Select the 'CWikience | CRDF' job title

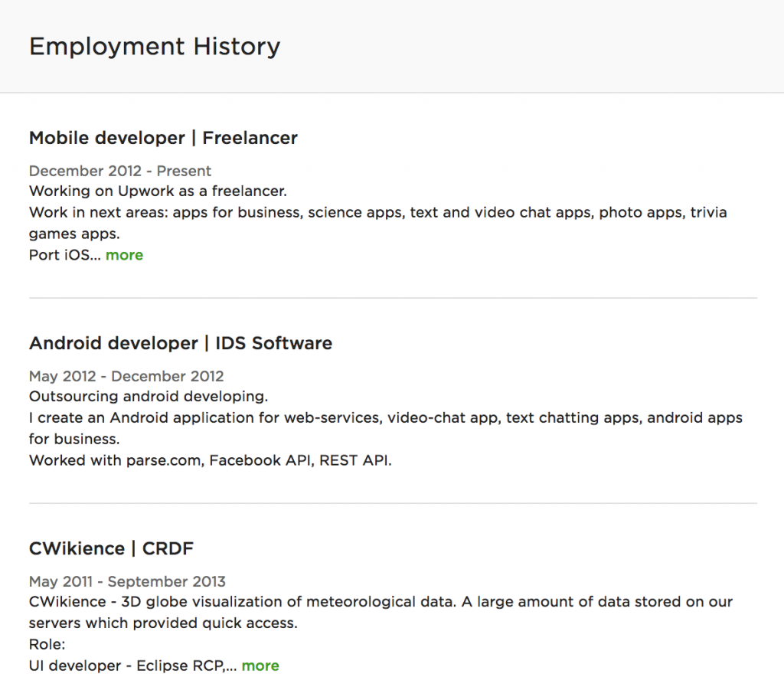pyautogui.click(x=111, y=548)
